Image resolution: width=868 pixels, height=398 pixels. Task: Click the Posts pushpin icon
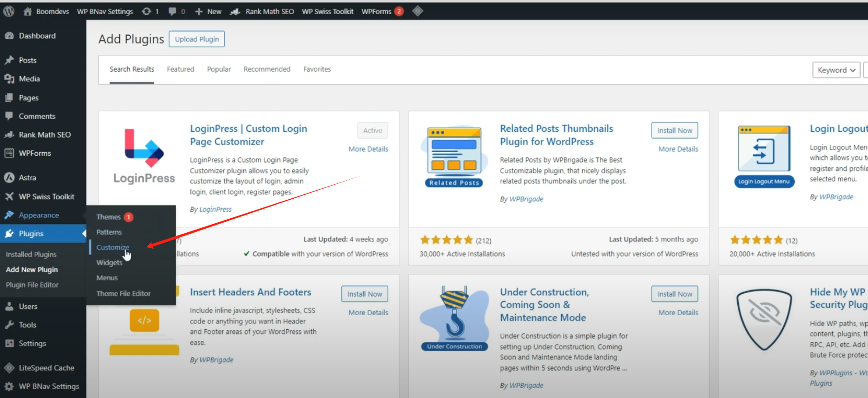pyautogui.click(x=9, y=60)
